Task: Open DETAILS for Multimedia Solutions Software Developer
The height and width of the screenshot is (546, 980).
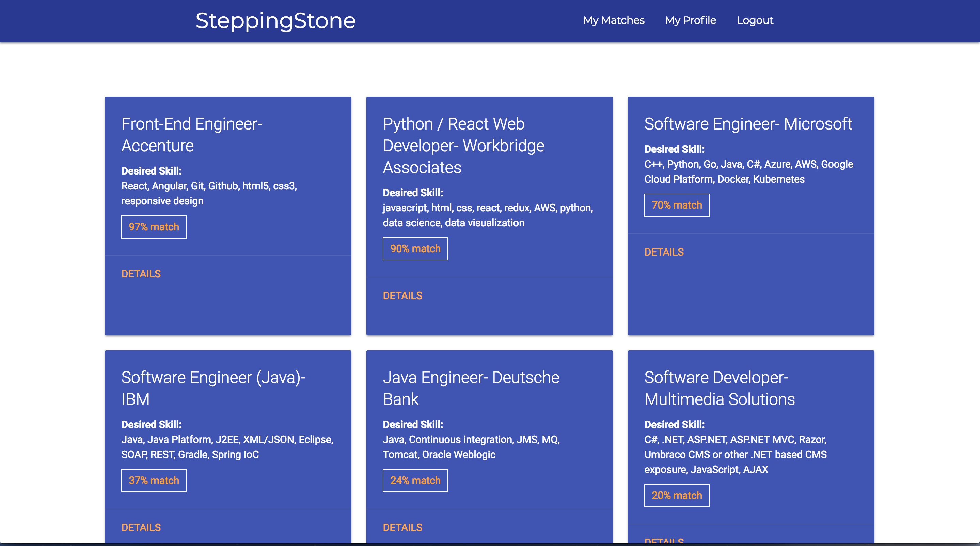Action: tap(663, 540)
